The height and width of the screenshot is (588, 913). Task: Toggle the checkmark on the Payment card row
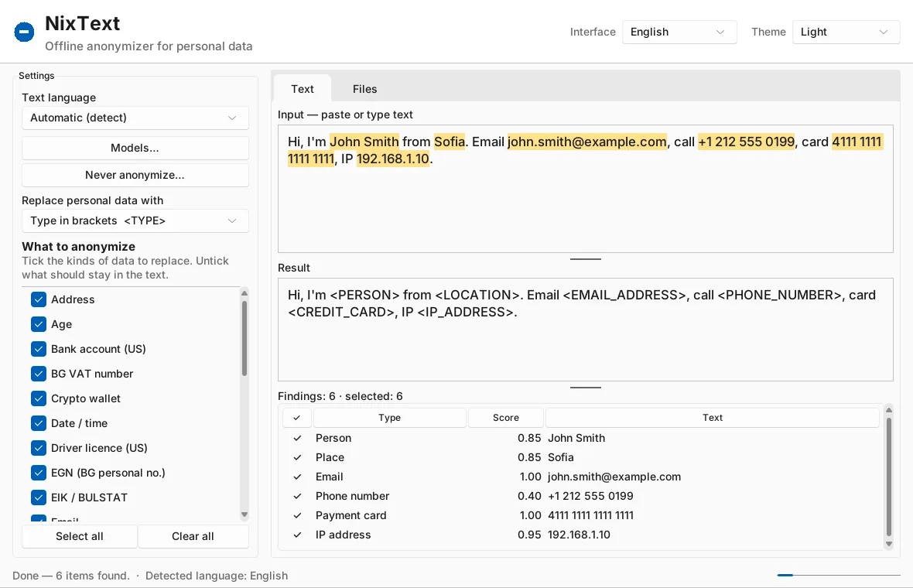pyautogui.click(x=297, y=515)
